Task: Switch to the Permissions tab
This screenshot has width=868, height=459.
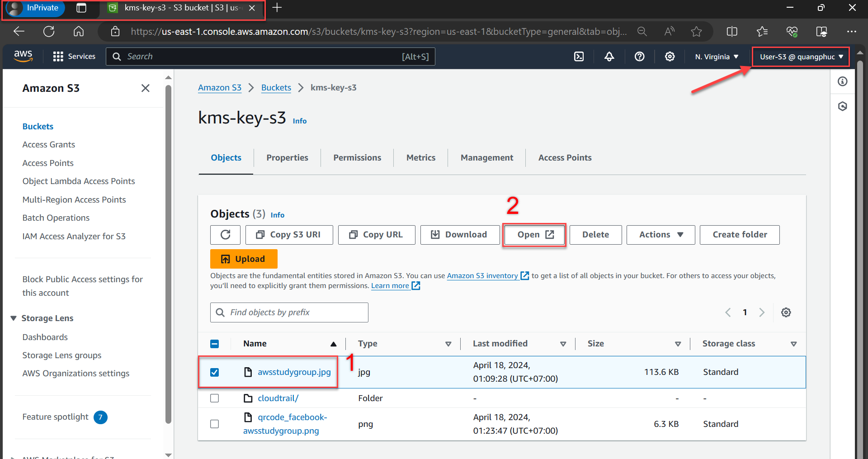Action: coord(357,158)
